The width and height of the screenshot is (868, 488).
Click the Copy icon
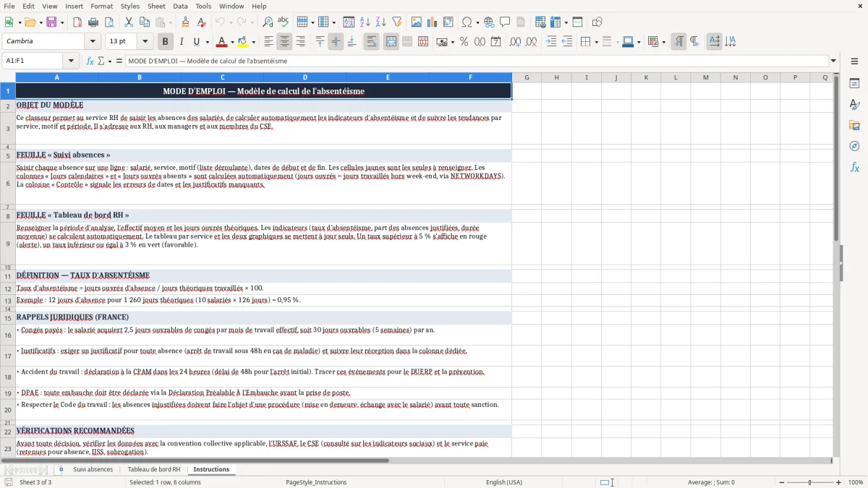pyautogui.click(x=144, y=22)
